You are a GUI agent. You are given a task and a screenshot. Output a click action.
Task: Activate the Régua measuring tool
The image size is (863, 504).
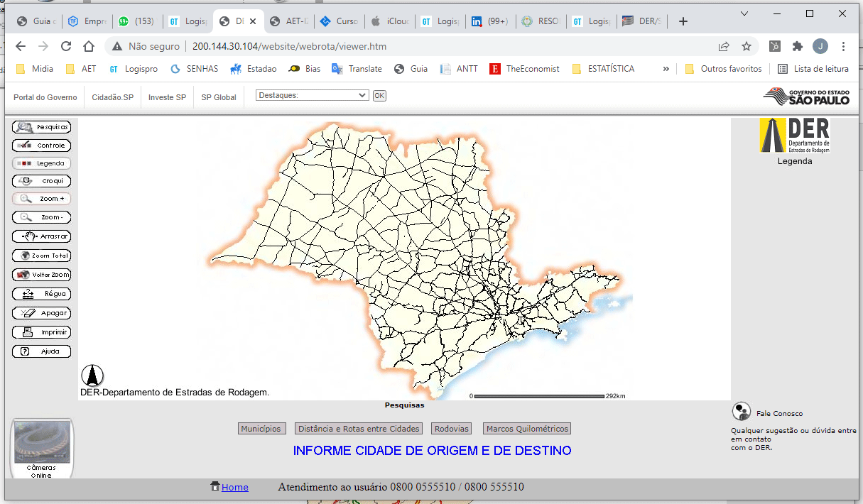pos(41,293)
